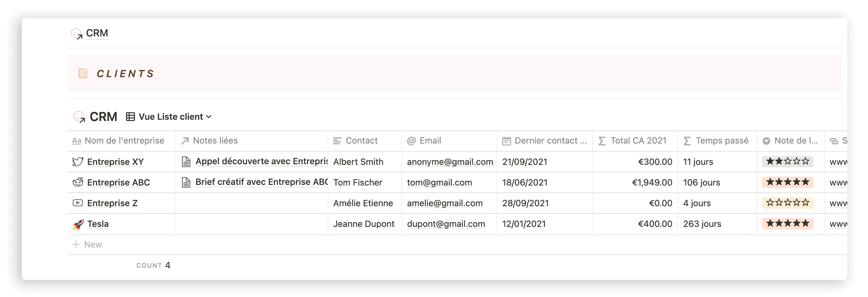Expand the Vue Liste client dropdown chevron
868x297 pixels.
pyautogui.click(x=209, y=117)
